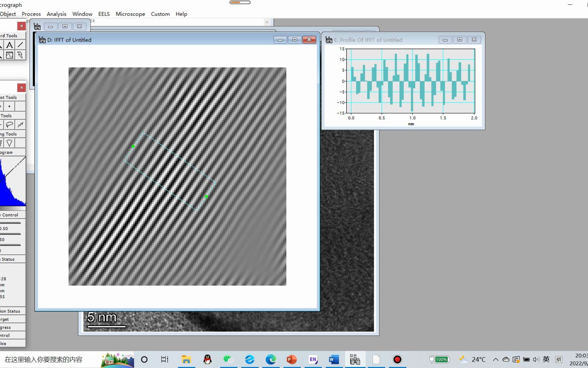588x368 pixels.
Task: Open Microsoft Word from the taskbar
Action: [x=334, y=359]
